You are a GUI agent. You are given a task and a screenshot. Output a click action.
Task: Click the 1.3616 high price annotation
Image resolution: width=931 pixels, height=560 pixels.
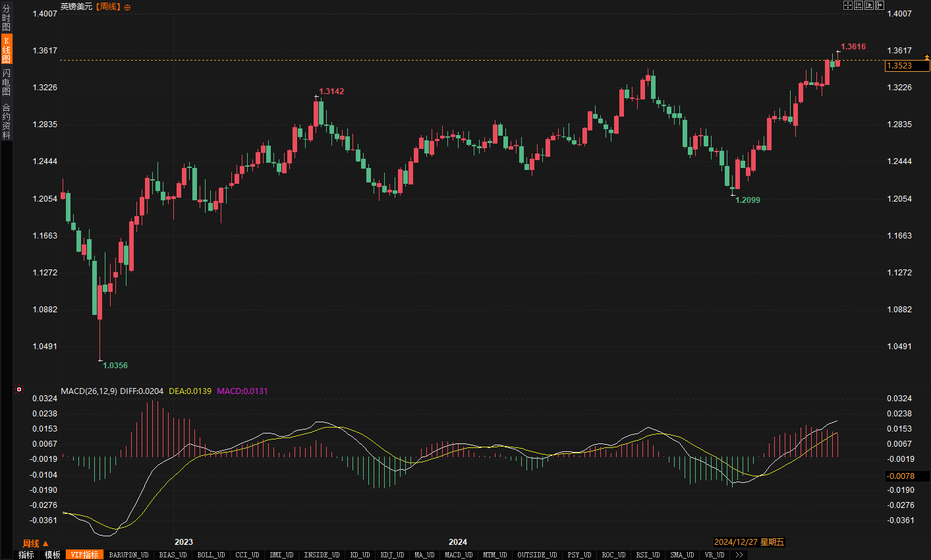click(x=853, y=47)
